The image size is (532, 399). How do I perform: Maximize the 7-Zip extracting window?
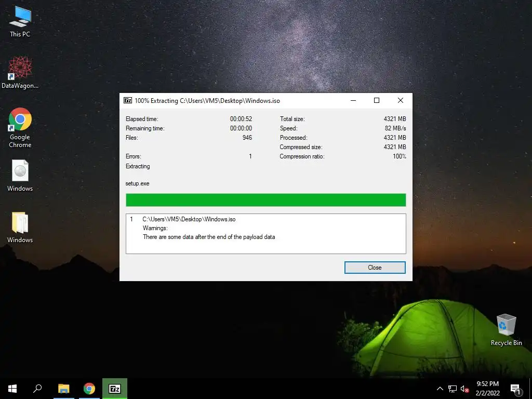coord(377,100)
